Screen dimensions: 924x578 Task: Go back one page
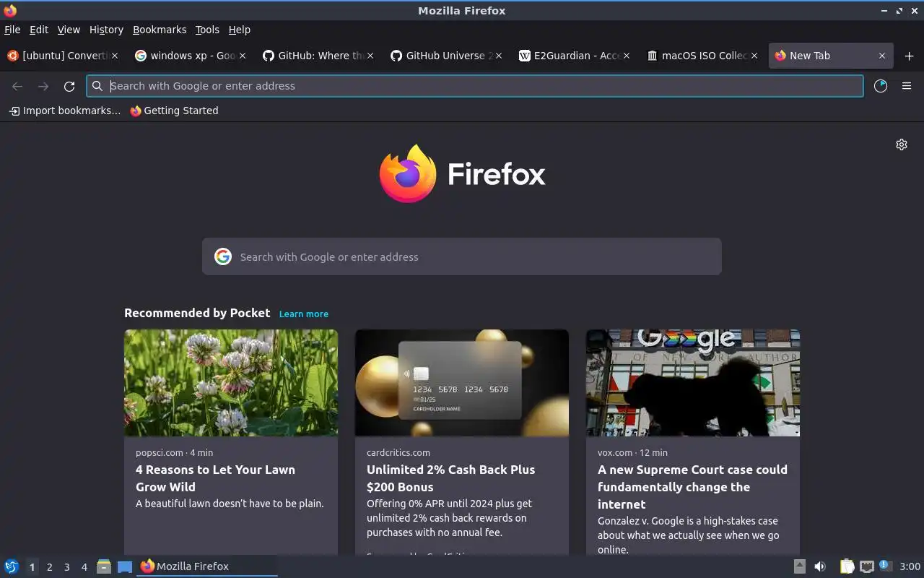click(17, 86)
